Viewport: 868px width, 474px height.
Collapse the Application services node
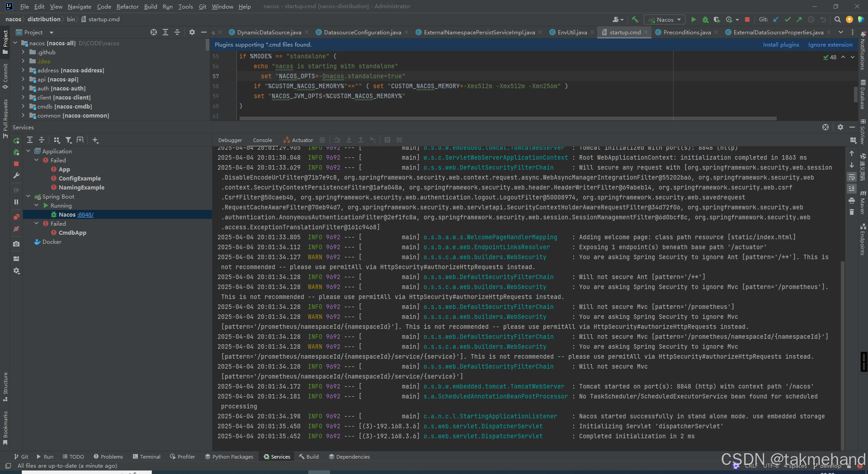point(28,151)
